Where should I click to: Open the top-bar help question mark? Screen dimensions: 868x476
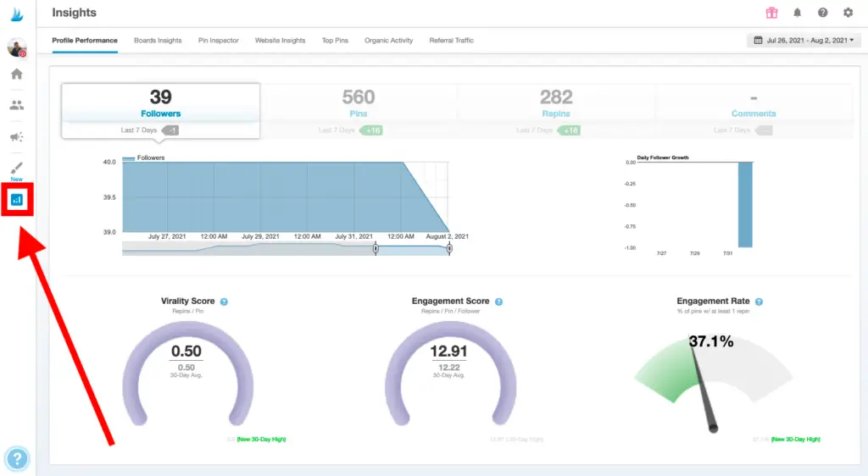822,13
